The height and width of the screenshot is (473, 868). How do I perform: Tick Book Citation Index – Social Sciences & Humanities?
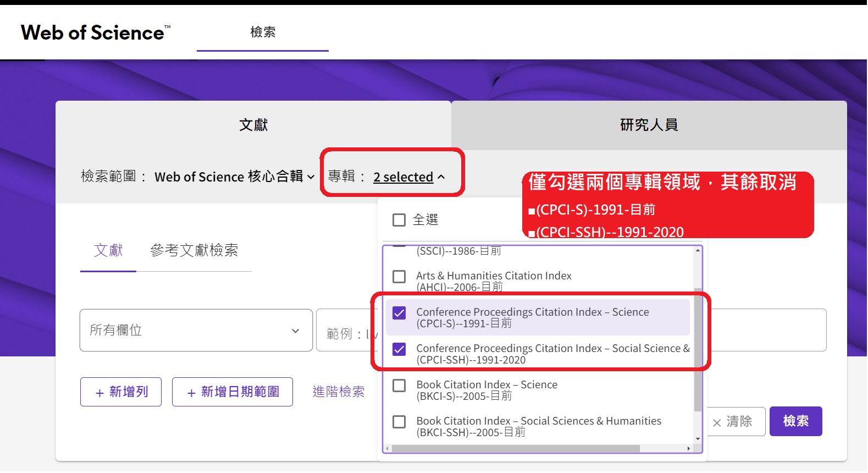click(x=399, y=422)
